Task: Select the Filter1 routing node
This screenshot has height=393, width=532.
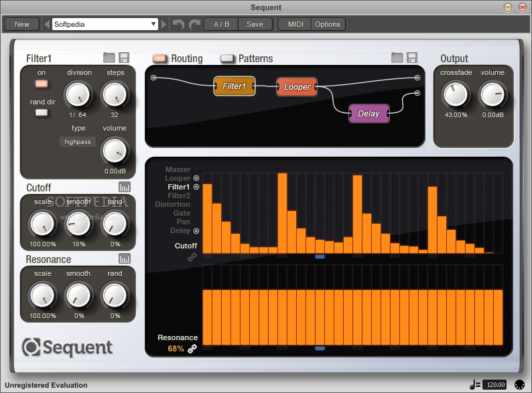Action: click(x=234, y=86)
